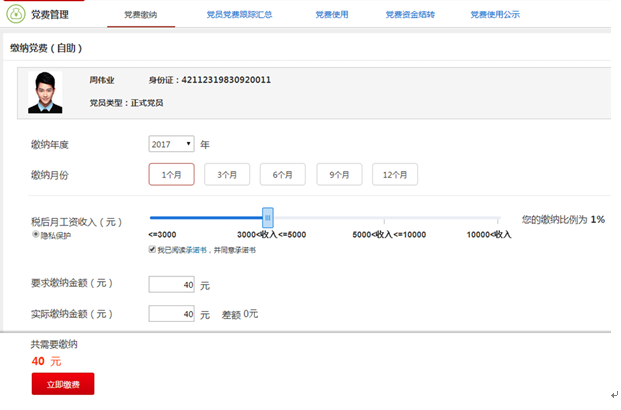Click the member photo of 周伟业
Viewport: 621px width, 410px height.
pos(45,92)
